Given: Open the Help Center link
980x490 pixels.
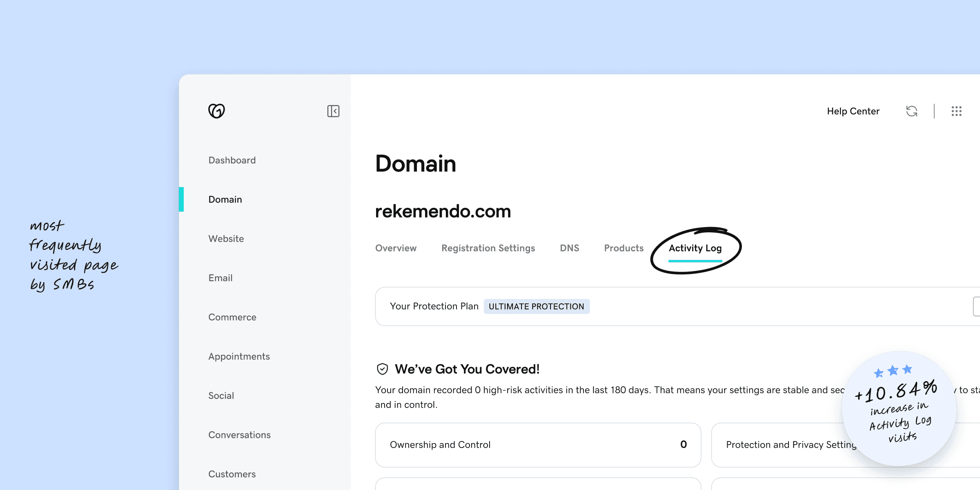Looking at the screenshot, I should tap(853, 111).
